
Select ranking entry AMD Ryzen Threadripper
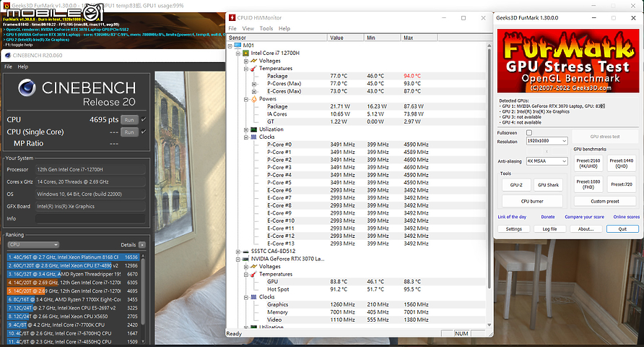click(73, 274)
